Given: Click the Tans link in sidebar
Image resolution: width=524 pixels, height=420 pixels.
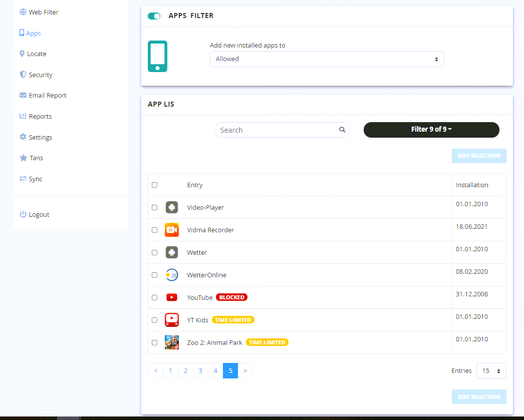Looking at the screenshot, I should 36,158.
